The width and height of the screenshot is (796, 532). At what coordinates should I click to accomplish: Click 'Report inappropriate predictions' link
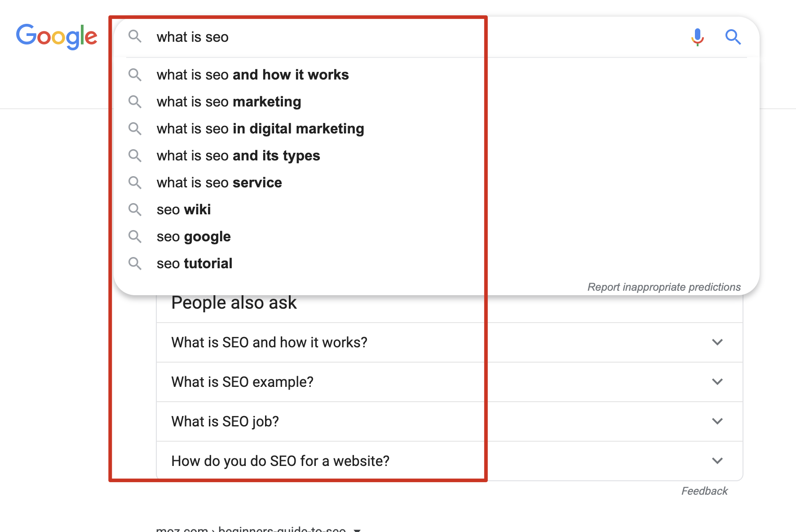663,287
